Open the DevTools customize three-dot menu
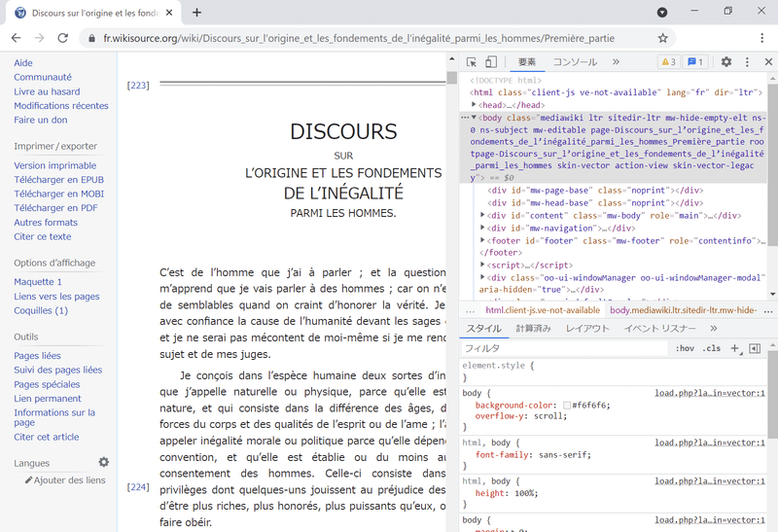The height and width of the screenshot is (532, 778). (747, 62)
